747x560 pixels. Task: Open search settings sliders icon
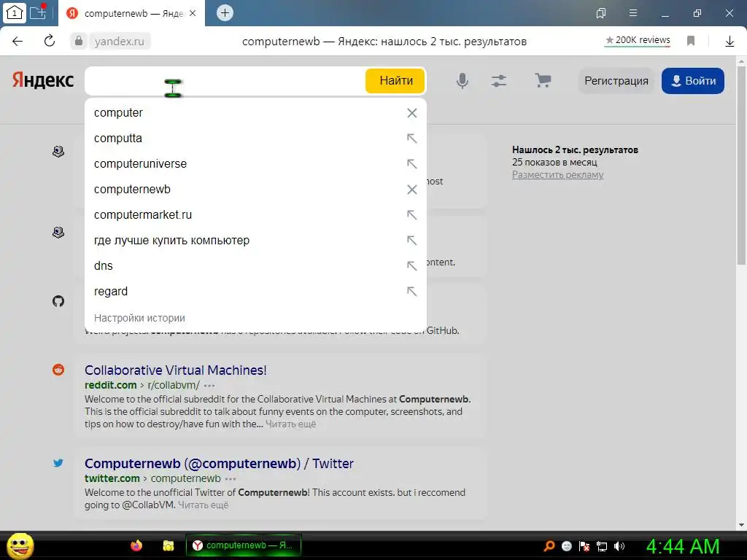(x=499, y=81)
